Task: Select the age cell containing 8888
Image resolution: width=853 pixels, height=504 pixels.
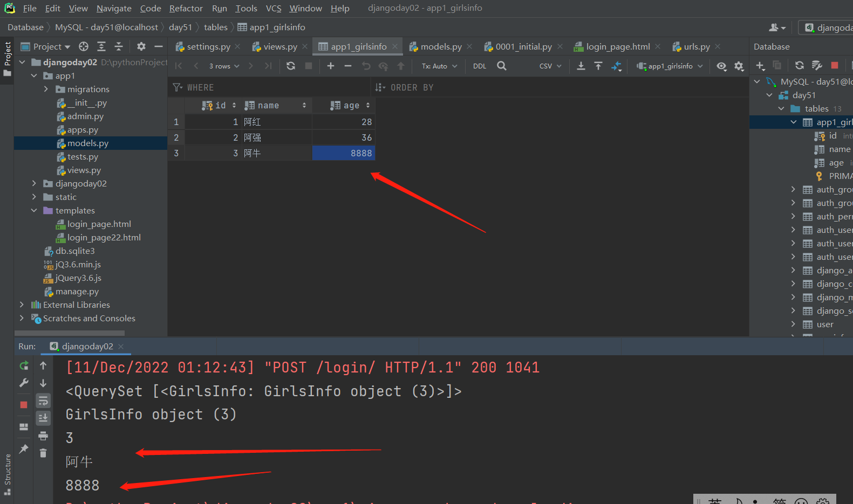Action: pos(344,153)
